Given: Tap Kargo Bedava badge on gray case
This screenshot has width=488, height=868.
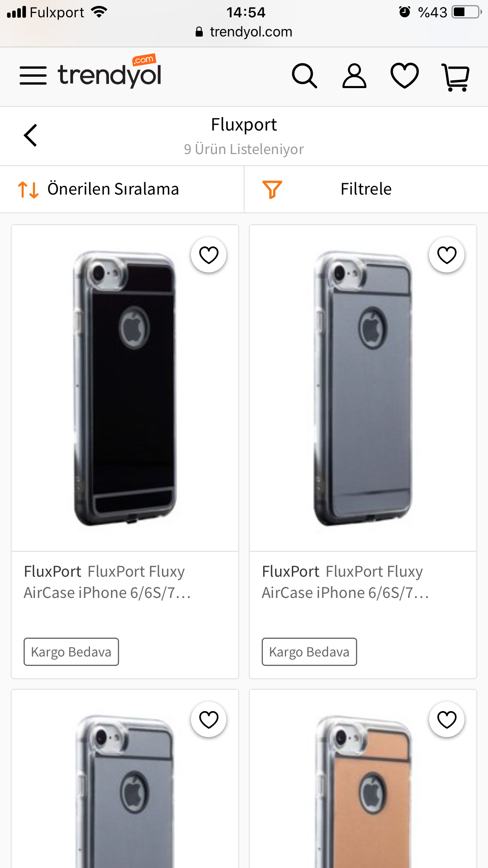Looking at the screenshot, I should 309,652.
